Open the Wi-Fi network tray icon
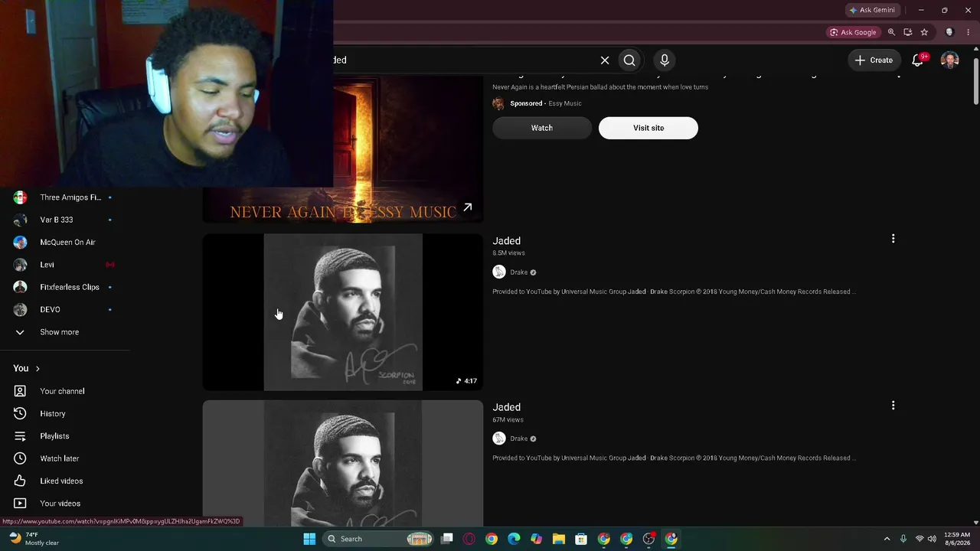 920,539
